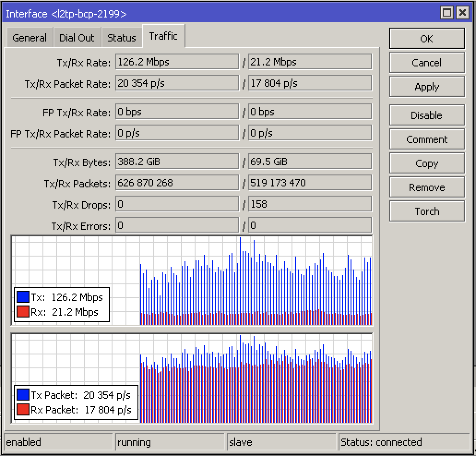Maximize the interface window via title bar icon
This screenshot has width=476, height=456.
click(446, 13)
